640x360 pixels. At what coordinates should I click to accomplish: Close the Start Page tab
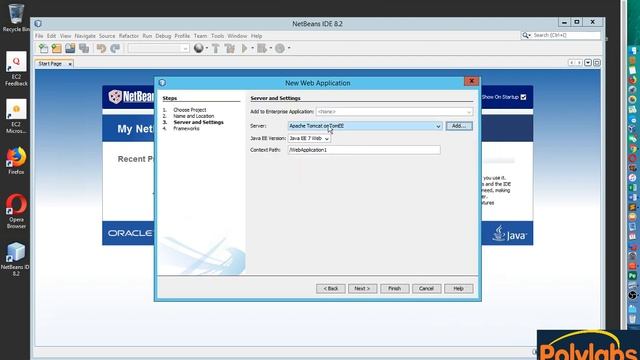coord(70,64)
